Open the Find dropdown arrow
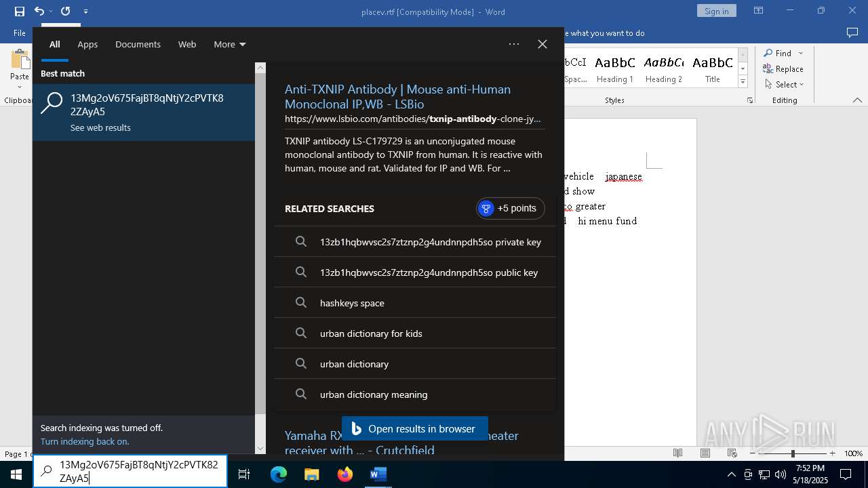 (x=801, y=53)
